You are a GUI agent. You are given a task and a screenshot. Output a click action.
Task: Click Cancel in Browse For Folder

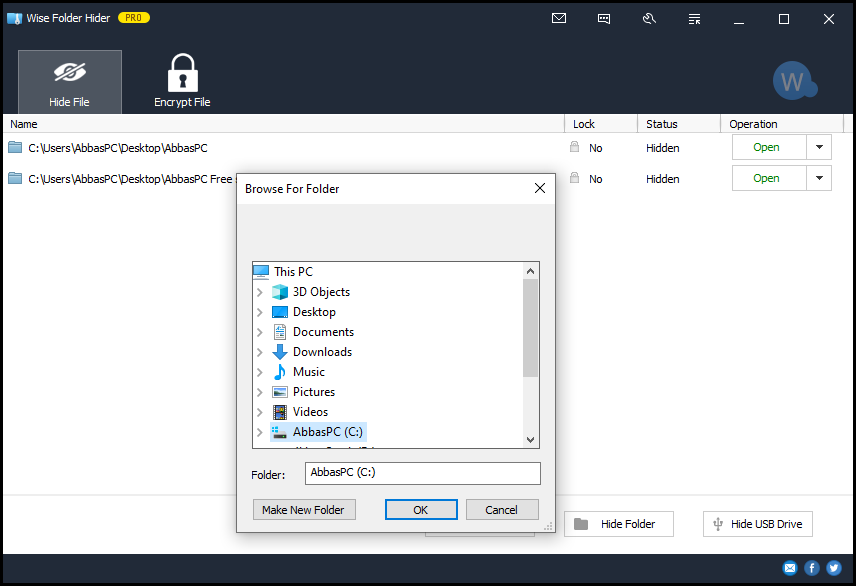pos(502,510)
